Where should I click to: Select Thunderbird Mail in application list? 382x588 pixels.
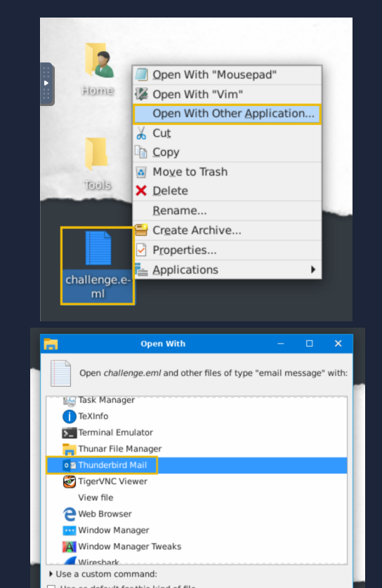[197, 465]
